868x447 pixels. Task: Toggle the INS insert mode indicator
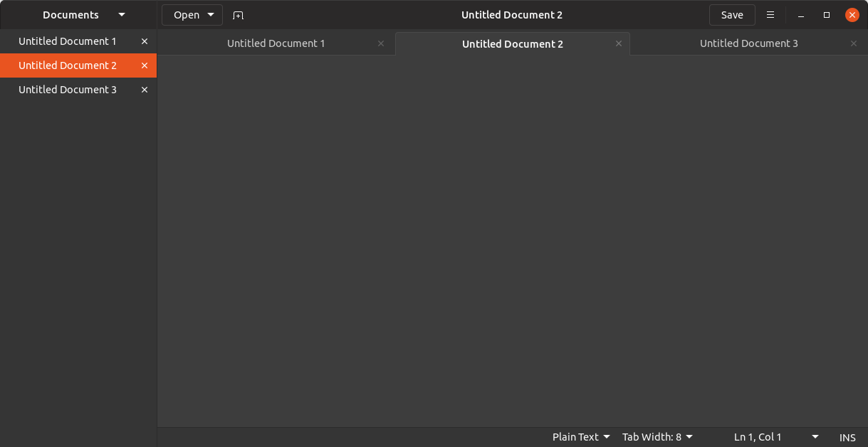click(847, 437)
